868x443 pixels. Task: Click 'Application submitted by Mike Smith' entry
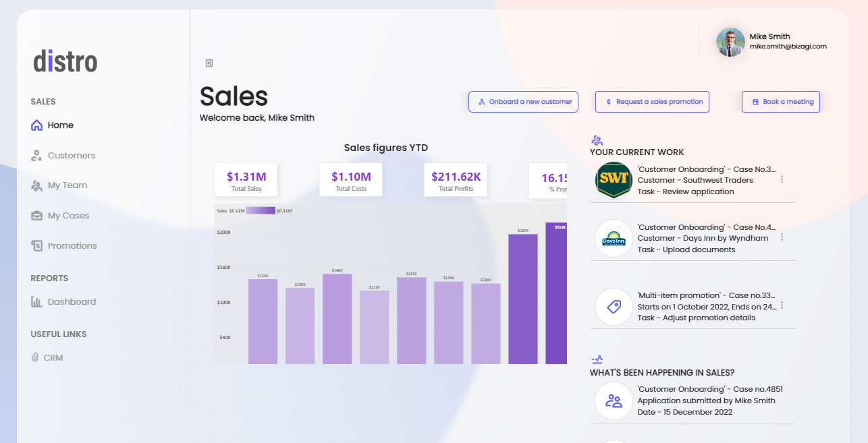click(706, 401)
